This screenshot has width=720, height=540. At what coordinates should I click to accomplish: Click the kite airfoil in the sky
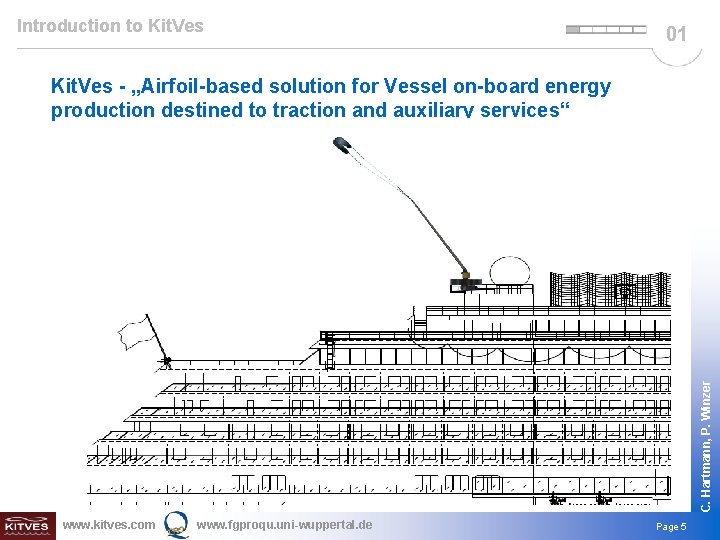[x=342, y=145]
